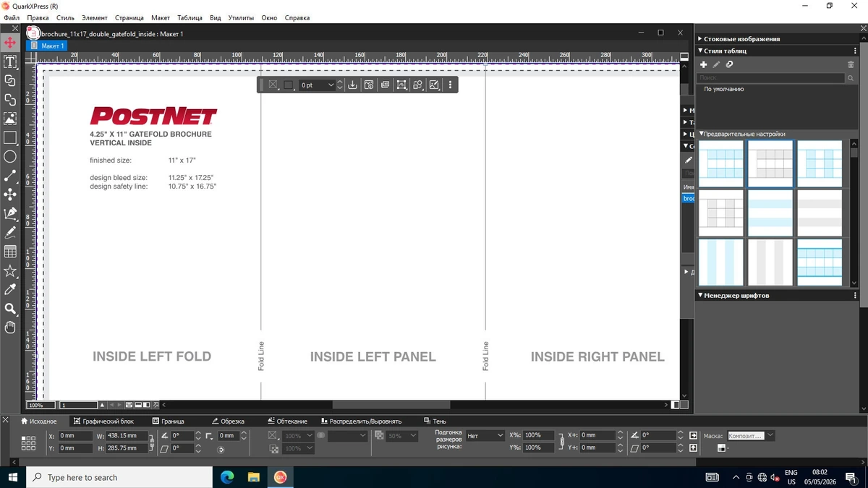Screen dimensions: 868x488
Task: Open the Стиль menu
Action: pos(65,17)
